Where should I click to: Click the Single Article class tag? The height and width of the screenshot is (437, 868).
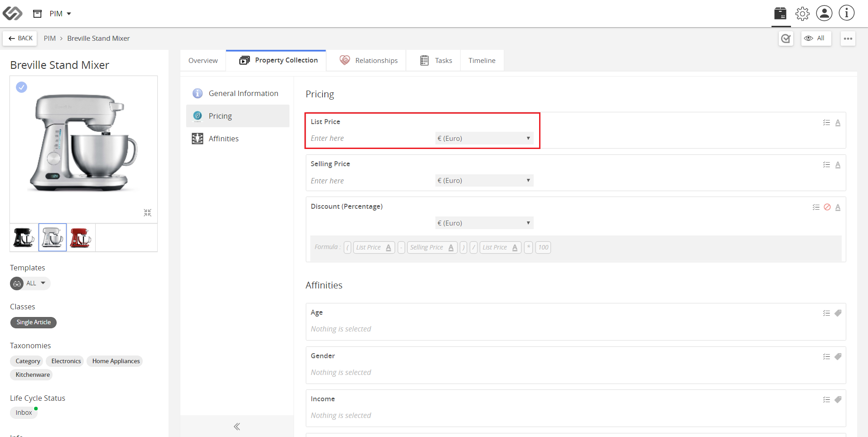[34, 322]
